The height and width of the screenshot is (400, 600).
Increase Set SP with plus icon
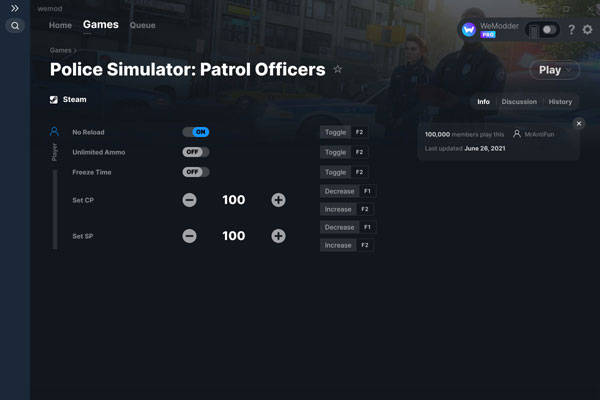(x=278, y=236)
